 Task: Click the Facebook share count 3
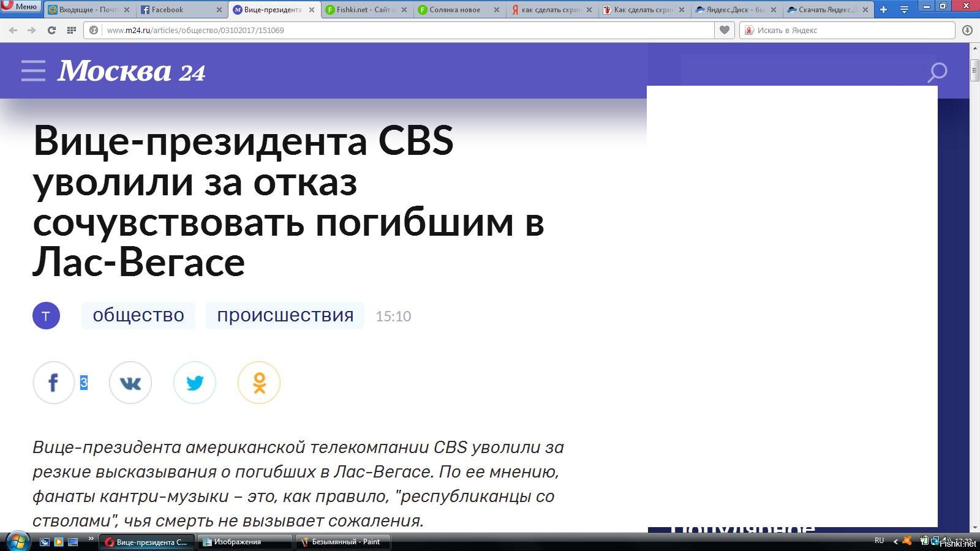point(84,383)
